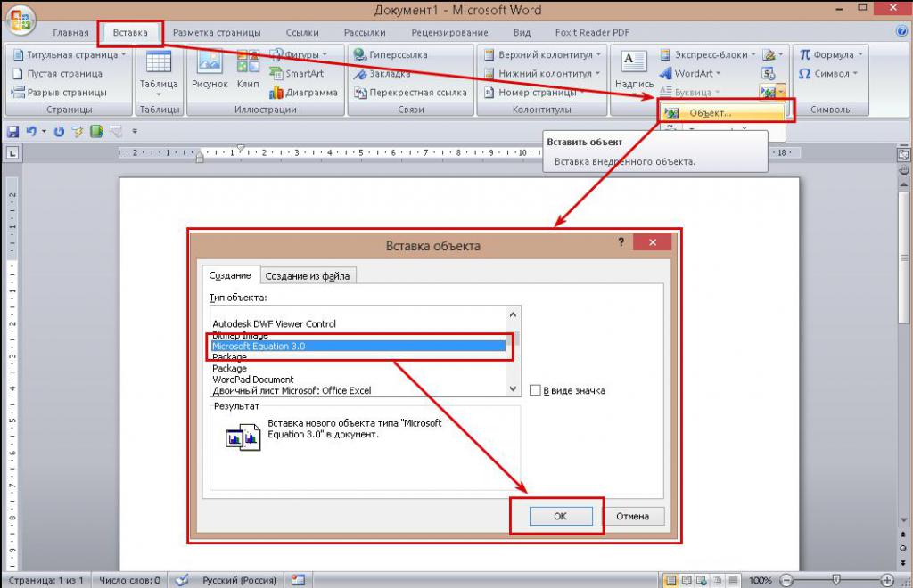Viewport: 913px width, 588px height.
Task: Expand the Таблица dropdown
Action: click(x=159, y=85)
